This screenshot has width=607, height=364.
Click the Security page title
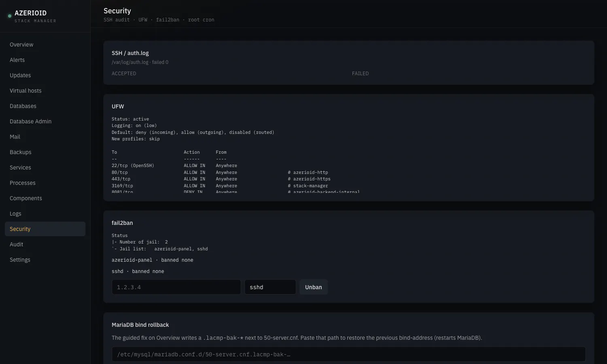117,11
